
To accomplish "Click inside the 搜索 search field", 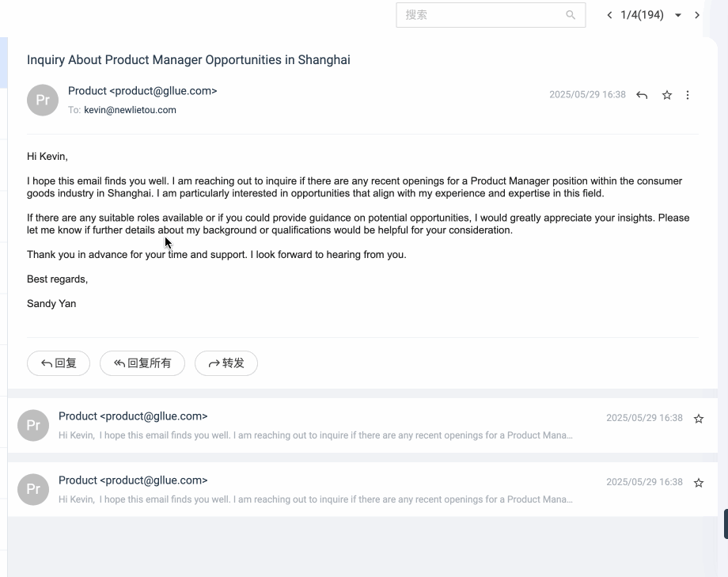I will [483, 15].
